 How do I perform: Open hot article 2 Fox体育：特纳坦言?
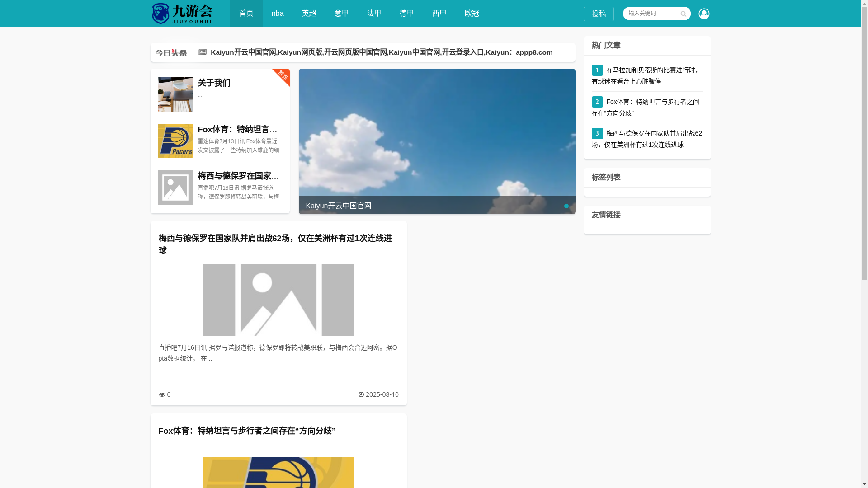[646, 108]
